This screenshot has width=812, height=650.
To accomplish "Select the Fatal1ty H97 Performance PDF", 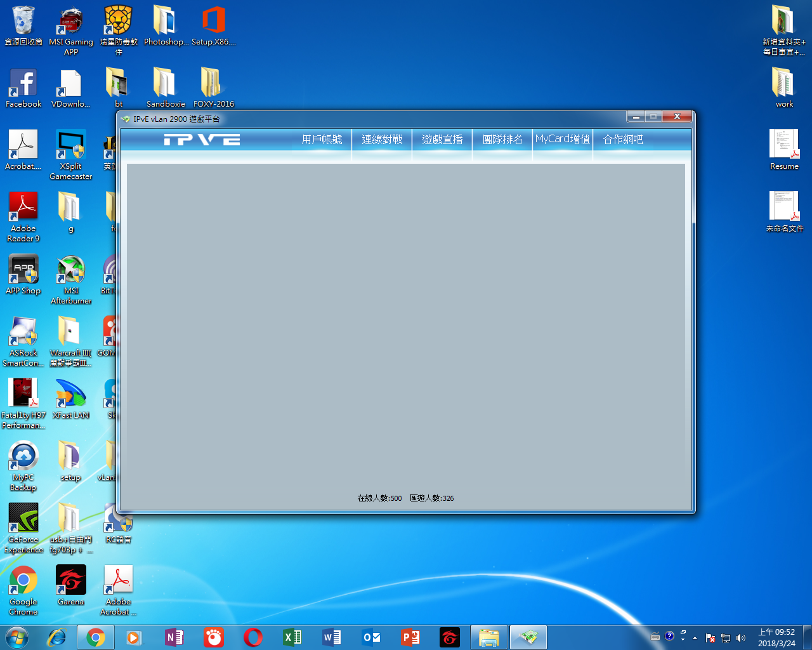I will click(x=23, y=404).
